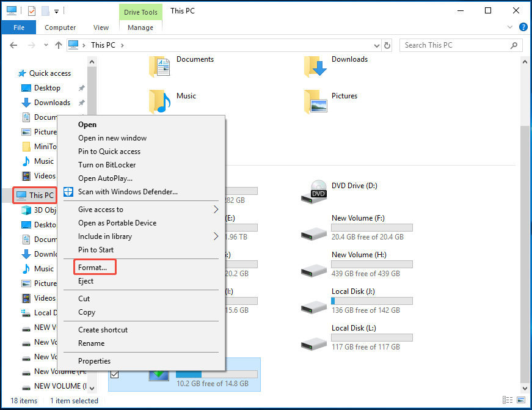The height and width of the screenshot is (410, 532).
Task: Select New Volume (F:) drive
Action: coord(357,227)
